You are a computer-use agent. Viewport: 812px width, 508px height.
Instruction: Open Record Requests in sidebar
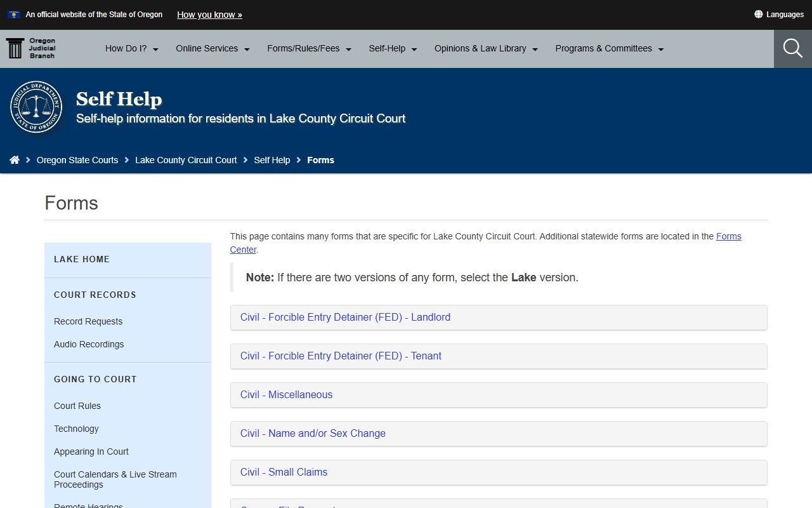tap(88, 321)
